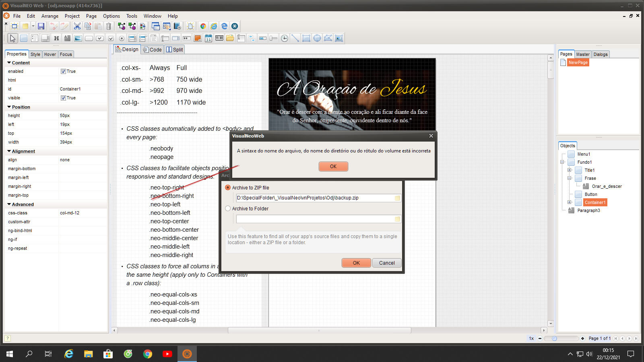This screenshot has height=362, width=644.
Task: Select the timer clock object tool
Action: [285, 38]
